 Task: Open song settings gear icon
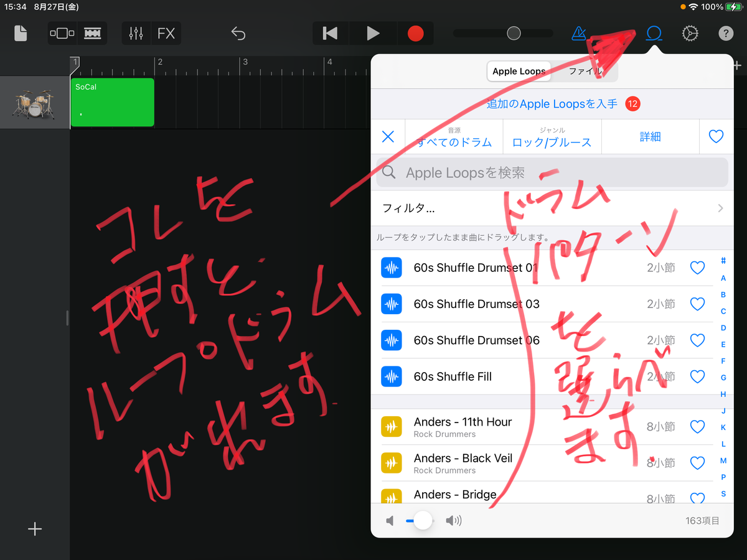click(690, 33)
